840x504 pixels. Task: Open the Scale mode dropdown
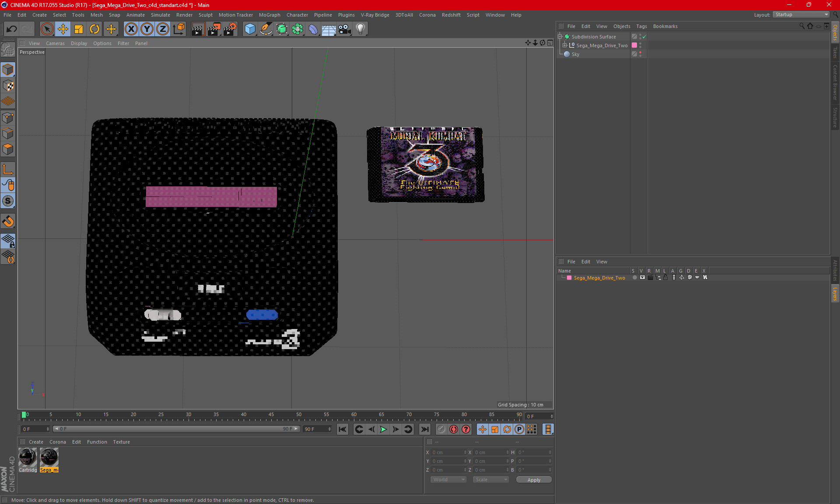point(491,480)
